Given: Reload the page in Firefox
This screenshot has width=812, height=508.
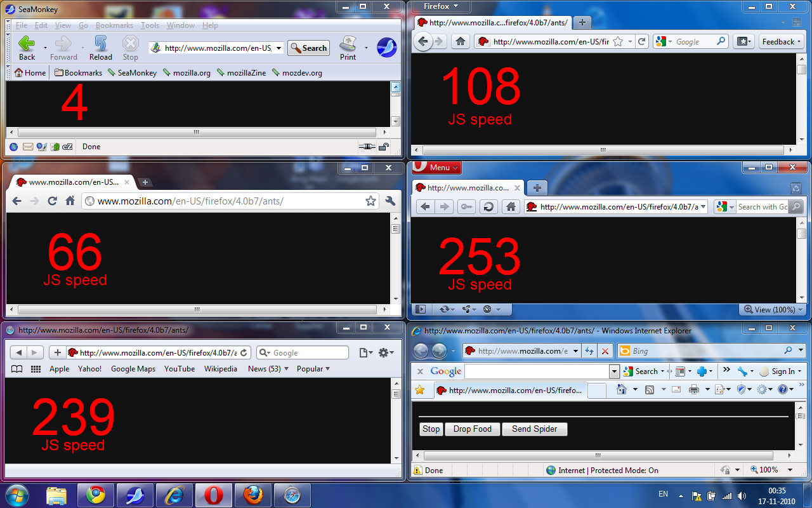Looking at the screenshot, I should point(642,41).
